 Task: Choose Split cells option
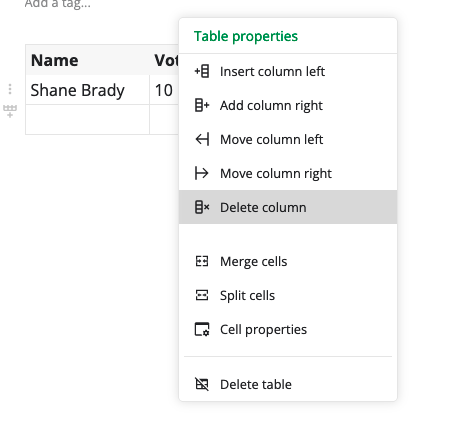click(288, 295)
